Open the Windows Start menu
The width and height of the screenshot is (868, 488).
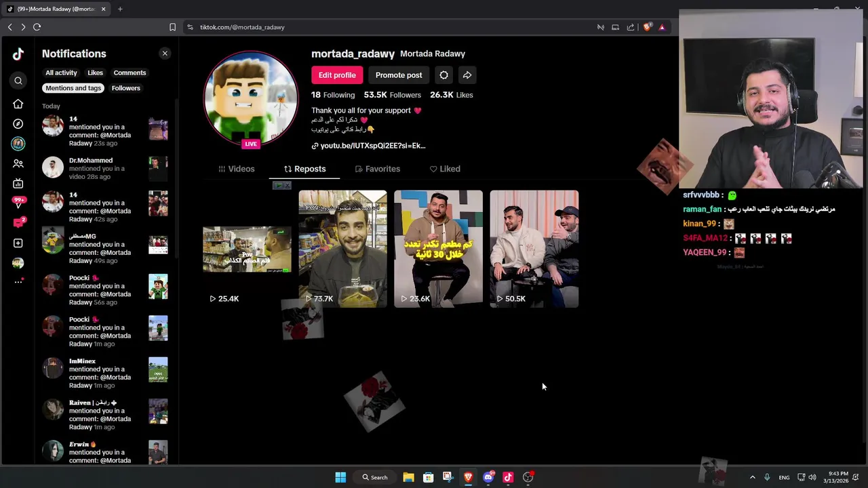pyautogui.click(x=340, y=477)
